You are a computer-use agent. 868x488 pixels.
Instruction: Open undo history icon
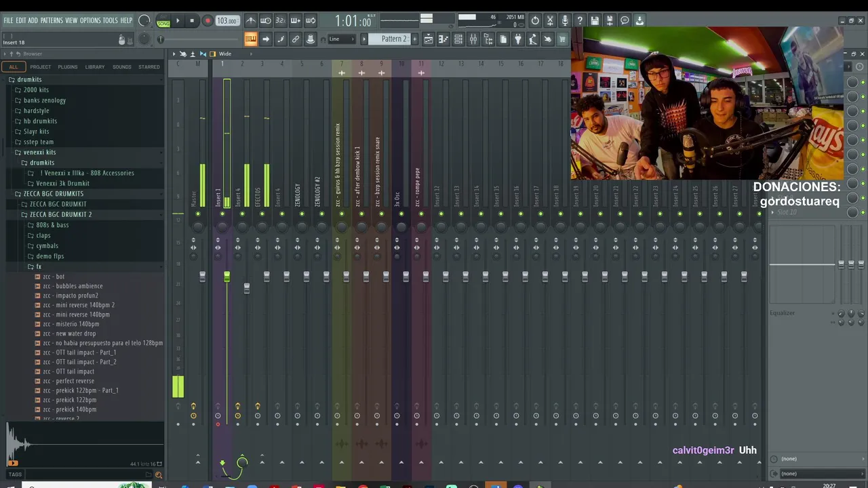pyautogui.click(x=535, y=21)
